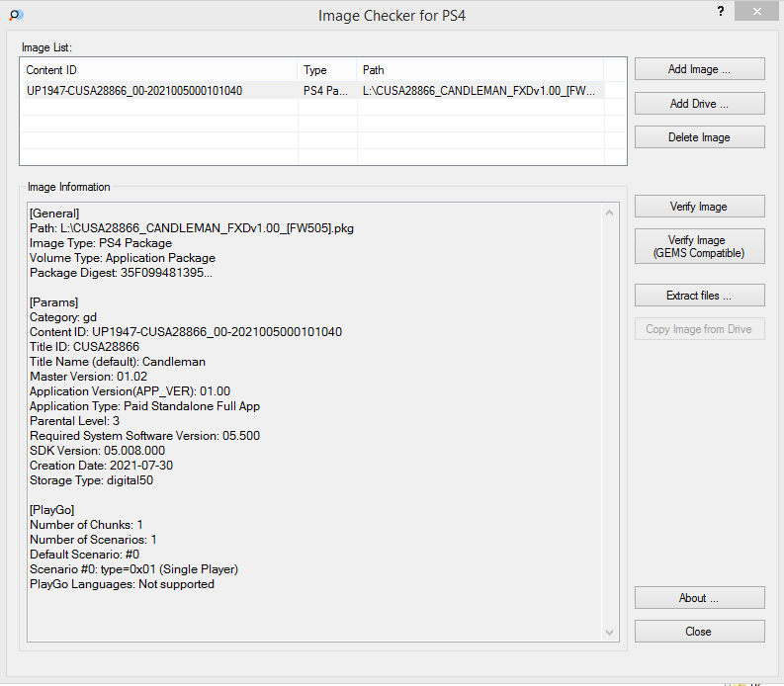
Task: Click the 'Content ID: UP1947' info line
Action: (x=186, y=332)
